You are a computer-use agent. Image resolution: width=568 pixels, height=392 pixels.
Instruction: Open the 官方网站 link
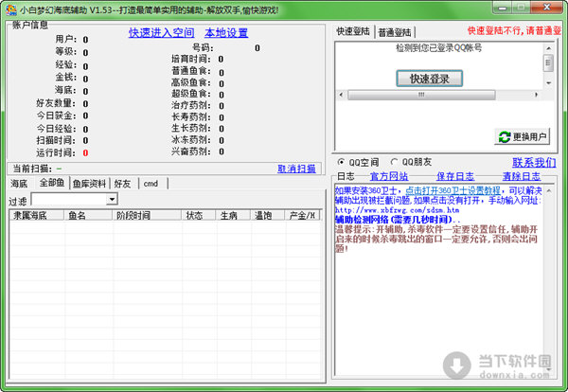389,176
